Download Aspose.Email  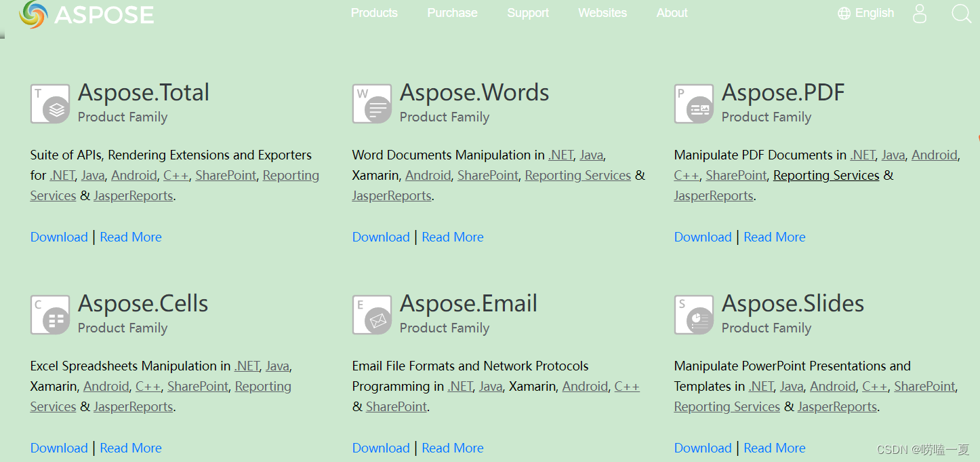pos(381,448)
